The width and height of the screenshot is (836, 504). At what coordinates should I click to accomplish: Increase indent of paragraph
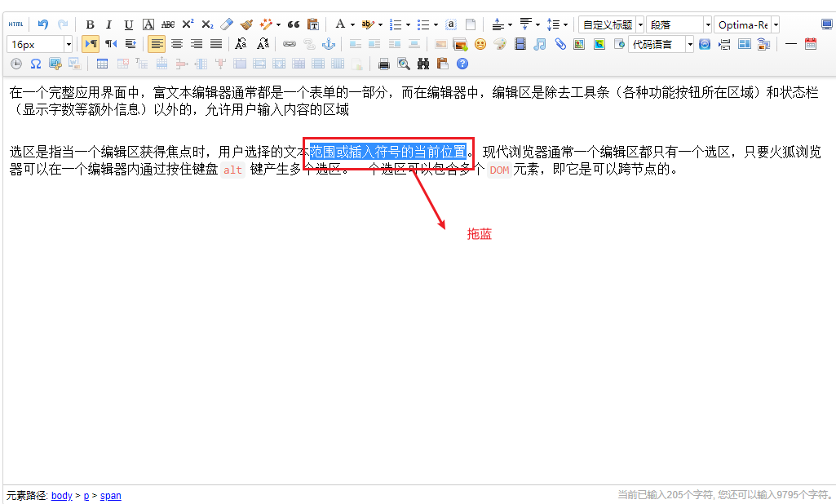coord(130,44)
